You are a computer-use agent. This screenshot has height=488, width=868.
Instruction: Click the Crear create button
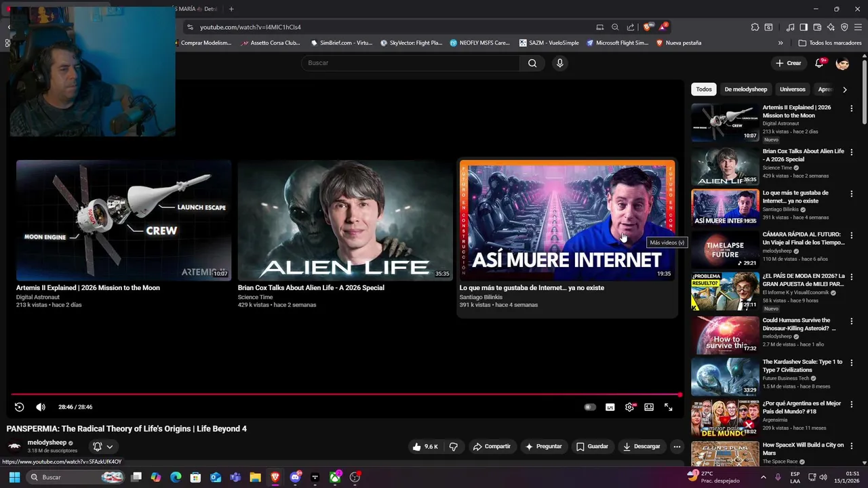tap(789, 63)
